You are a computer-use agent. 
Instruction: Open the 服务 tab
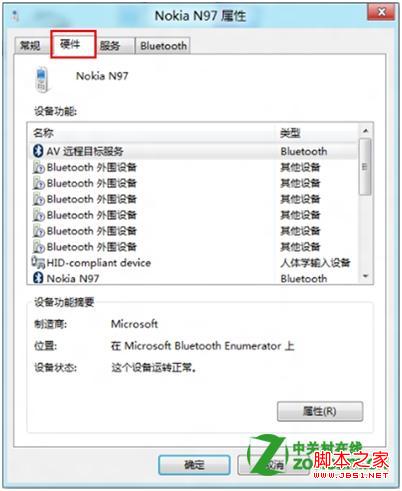[110, 46]
